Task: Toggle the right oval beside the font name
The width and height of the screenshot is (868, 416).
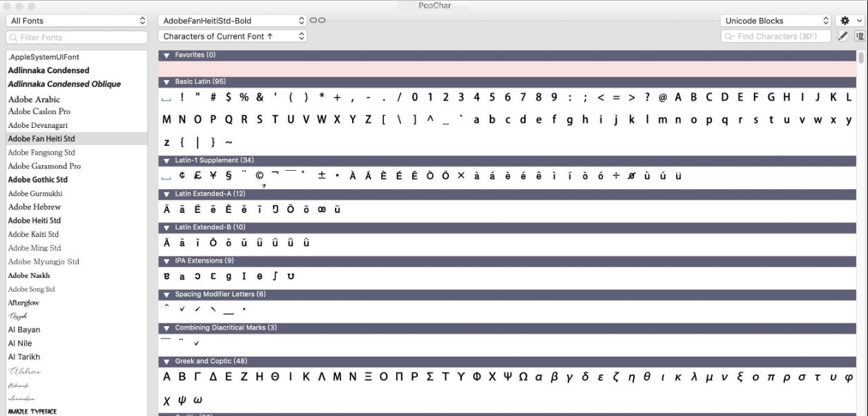Action: point(321,20)
